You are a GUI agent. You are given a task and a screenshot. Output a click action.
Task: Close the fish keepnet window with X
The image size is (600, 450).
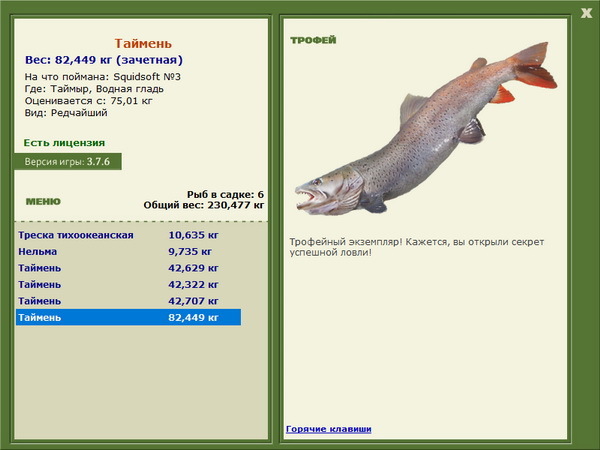coord(586,13)
